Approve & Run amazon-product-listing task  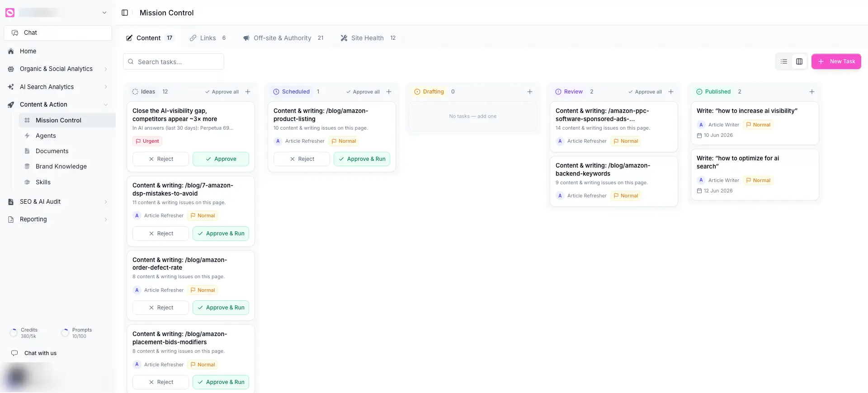click(362, 159)
